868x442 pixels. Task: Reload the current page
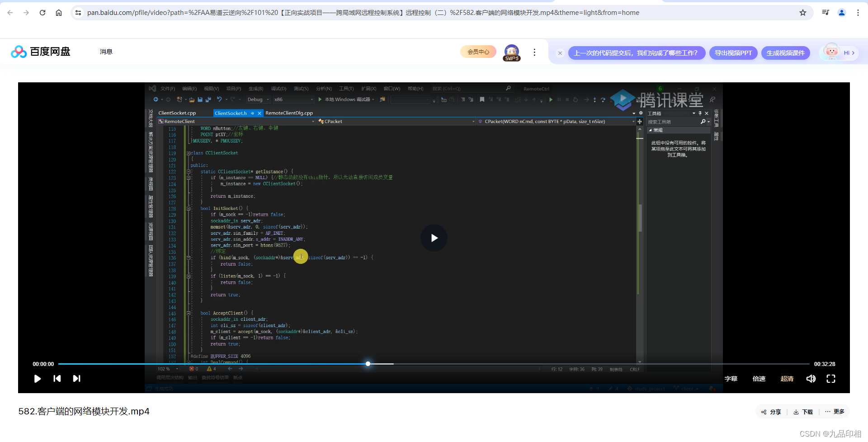pyautogui.click(x=42, y=13)
